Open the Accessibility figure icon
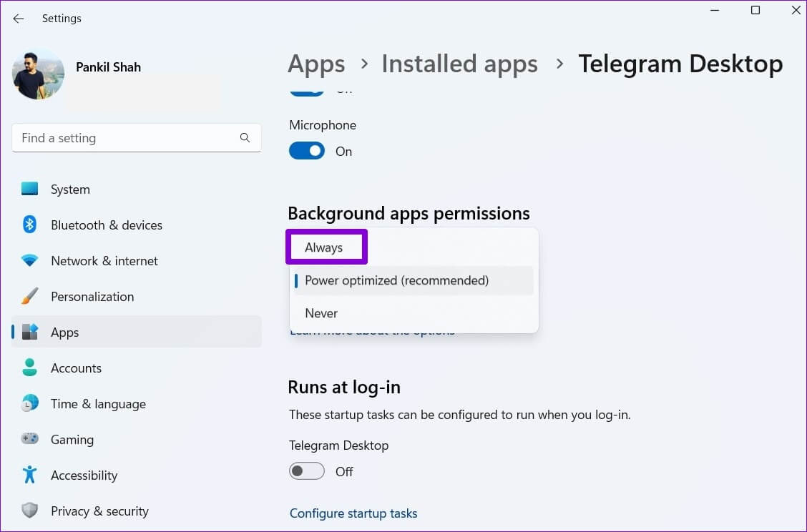The image size is (807, 532). click(x=30, y=474)
